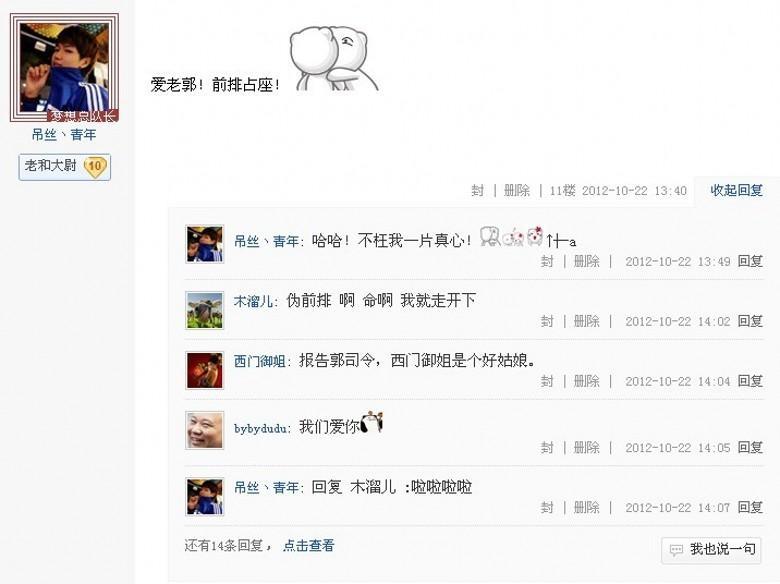Reply to 西门御姐's comment via 回复
The height and width of the screenshot is (584, 780).
tap(750, 381)
